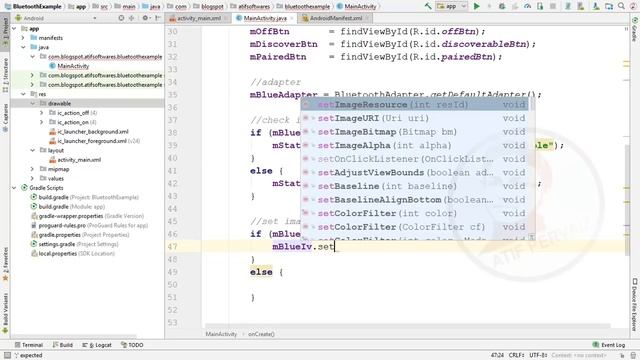Collapse the layout folder
Viewport: 640px width, 360px height.
[x=33, y=150]
